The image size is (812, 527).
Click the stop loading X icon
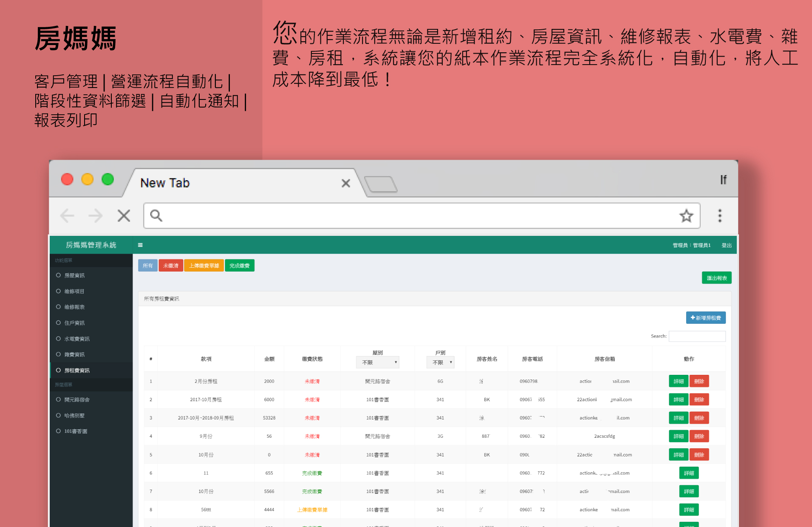(x=124, y=216)
